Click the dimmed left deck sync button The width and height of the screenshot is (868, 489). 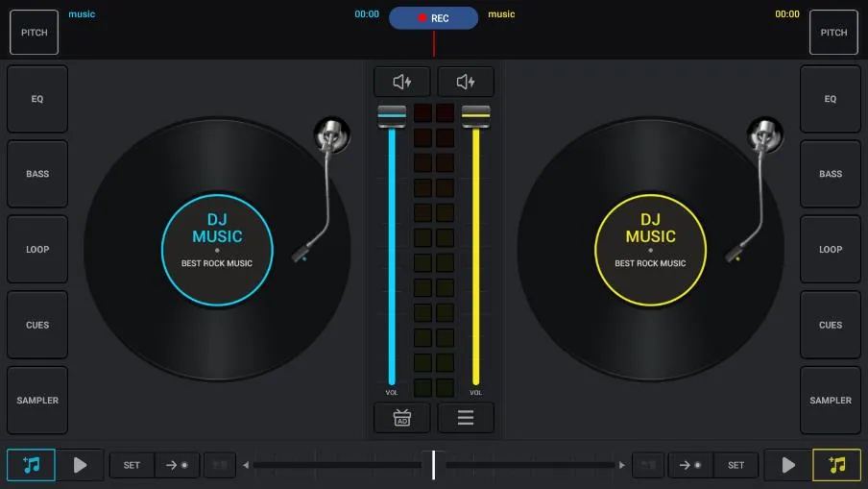220,465
